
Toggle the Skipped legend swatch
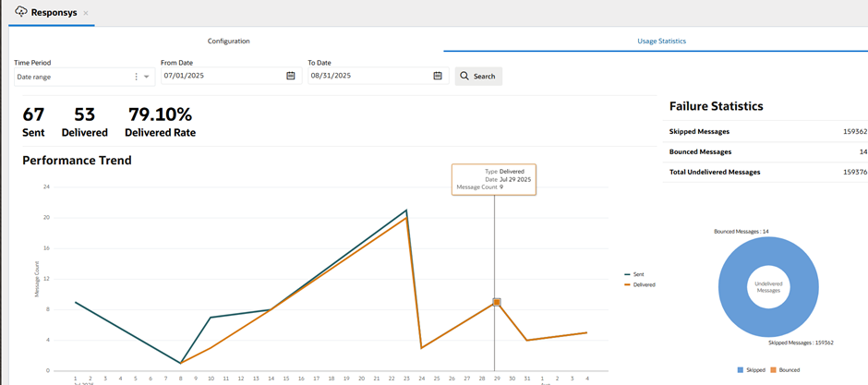[741, 369]
